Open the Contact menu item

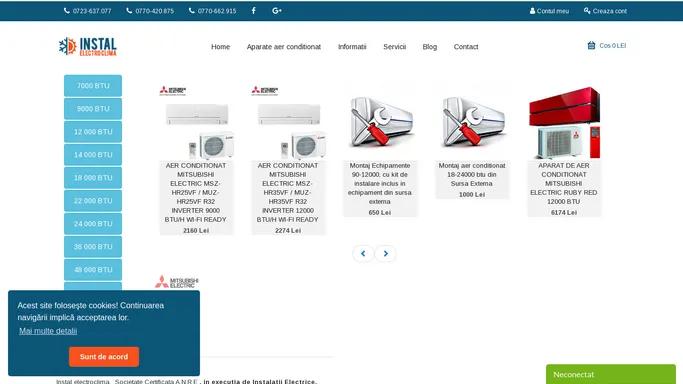(466, 47)
